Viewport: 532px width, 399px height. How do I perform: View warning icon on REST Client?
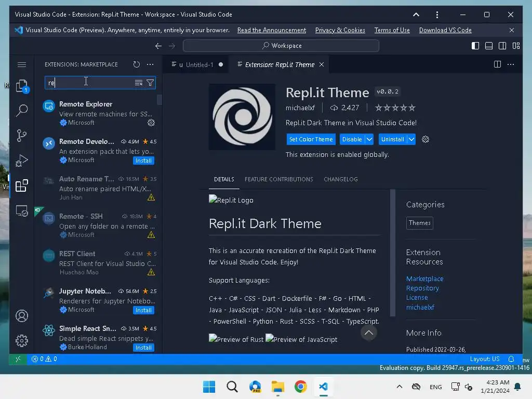(x=151, y=272)
